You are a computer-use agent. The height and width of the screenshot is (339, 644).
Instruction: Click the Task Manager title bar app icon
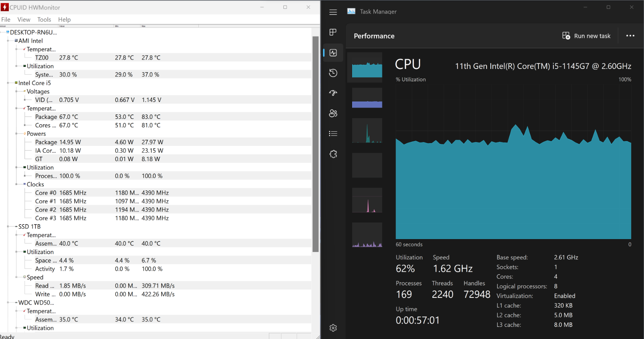click(351, 11)
